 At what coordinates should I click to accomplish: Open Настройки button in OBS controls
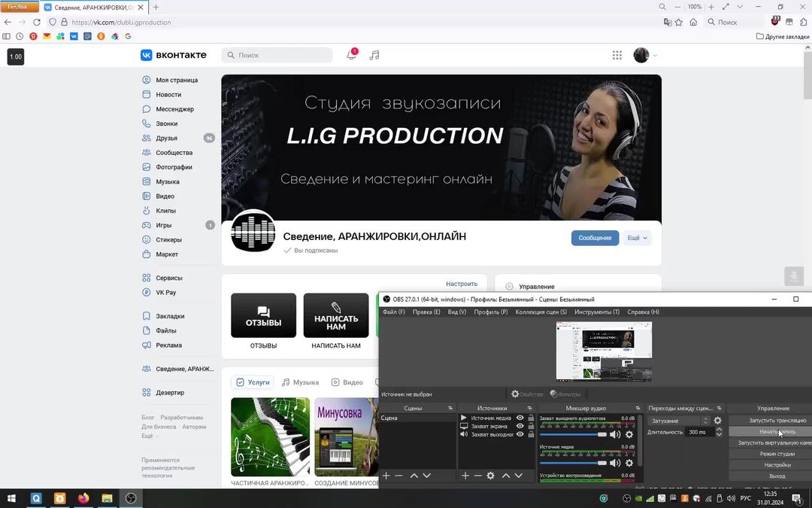coord(777,465)
